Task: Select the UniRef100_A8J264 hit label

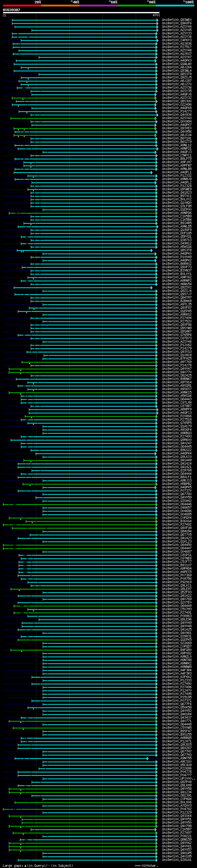Action: coord(177,67)
